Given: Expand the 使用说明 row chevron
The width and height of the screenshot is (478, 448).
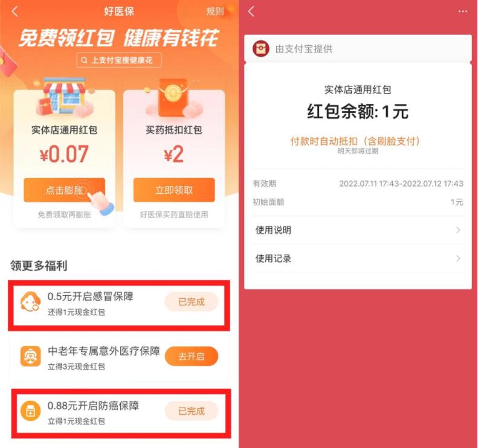Looking at the screenshot, I should (458, 230).
